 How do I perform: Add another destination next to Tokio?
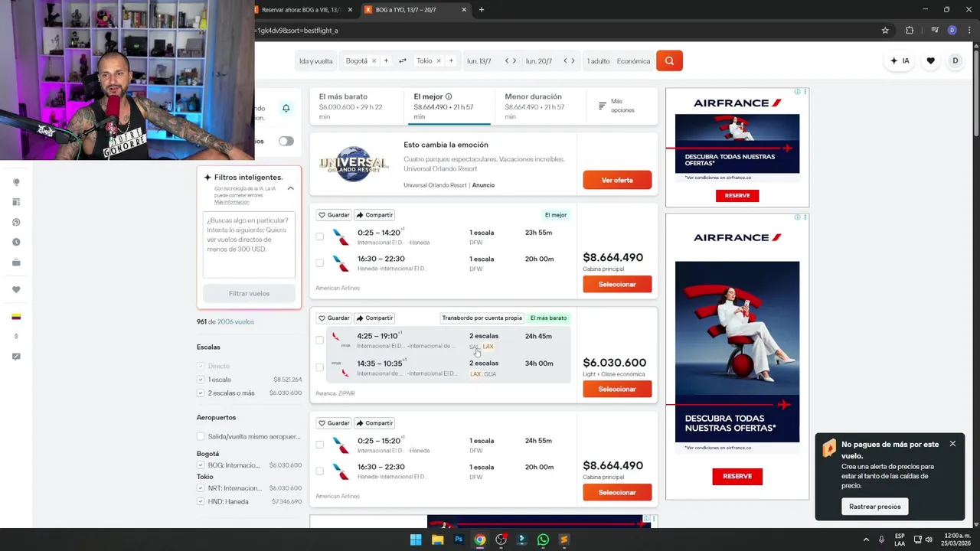coord(451,61)
